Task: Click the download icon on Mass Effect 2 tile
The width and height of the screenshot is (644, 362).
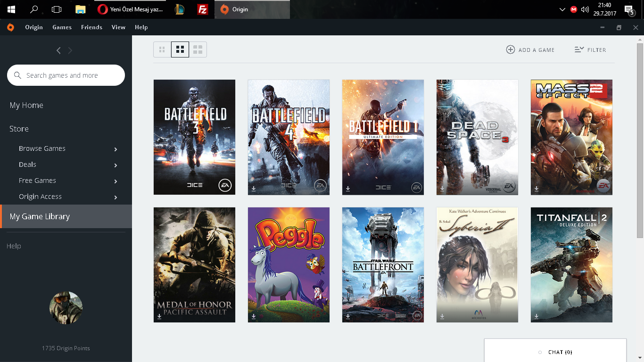Action: click(x=537, y=189)
